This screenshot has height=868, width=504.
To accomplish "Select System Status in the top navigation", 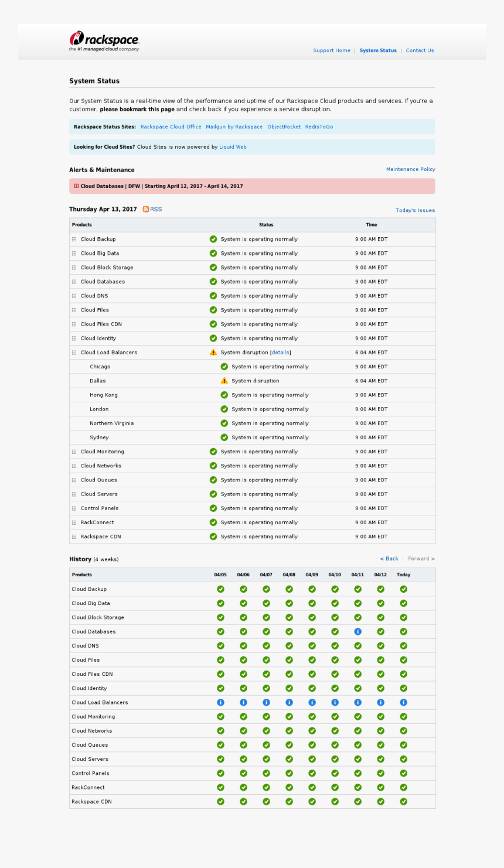I will (x=377, y=50).
